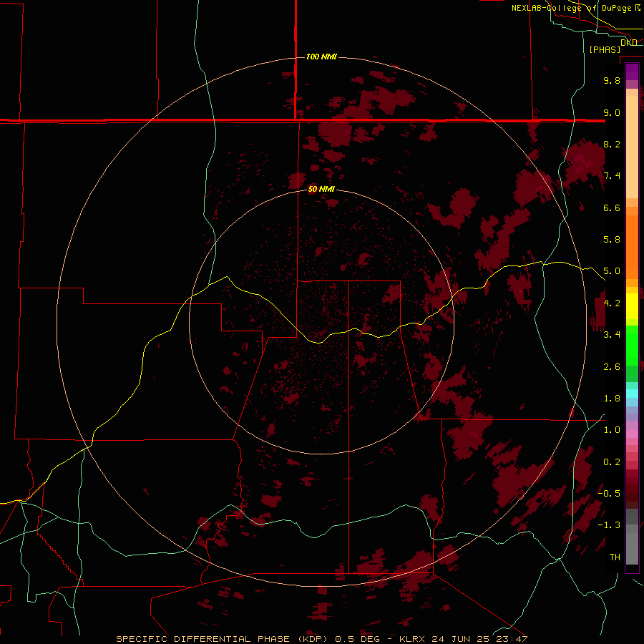Click the SPECIFIC DIFFERENTIAL PHASE (KDP) caption

[x=222, y=639]
